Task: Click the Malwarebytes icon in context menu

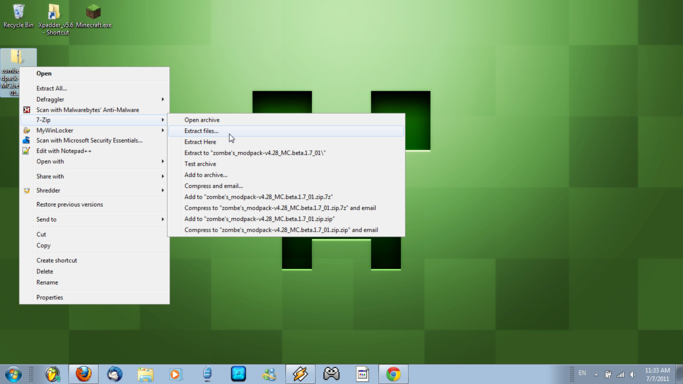Action: point(27,110)
